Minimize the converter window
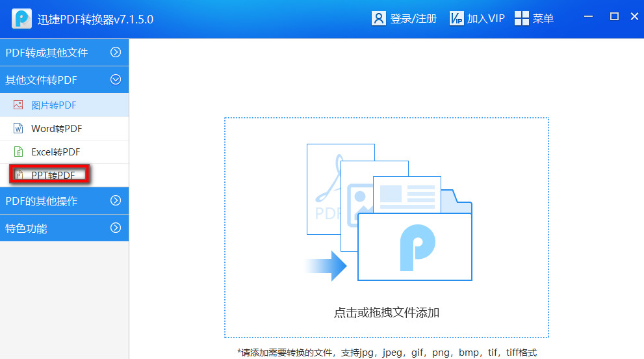644x359 pixels. click(x=588, y=16)
